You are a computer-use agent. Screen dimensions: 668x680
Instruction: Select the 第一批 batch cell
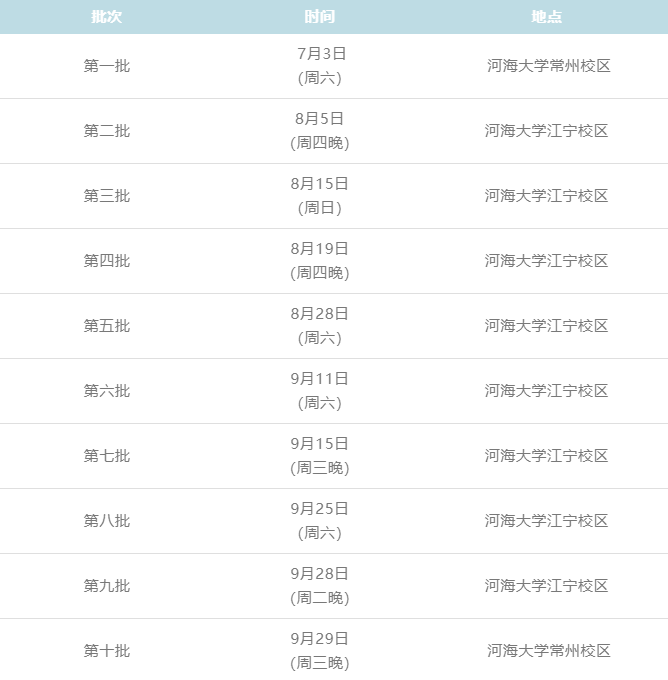[106, 66]
